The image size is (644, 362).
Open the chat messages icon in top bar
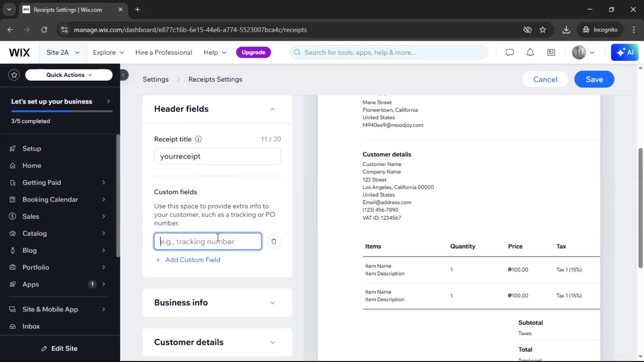tap(509, 52)
